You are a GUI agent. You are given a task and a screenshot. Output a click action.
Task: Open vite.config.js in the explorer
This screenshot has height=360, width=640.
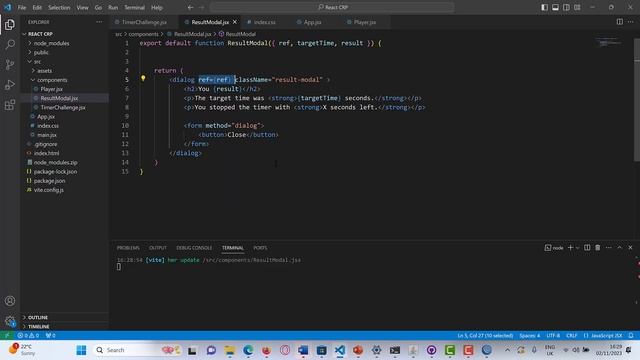[x=64, y=190]
